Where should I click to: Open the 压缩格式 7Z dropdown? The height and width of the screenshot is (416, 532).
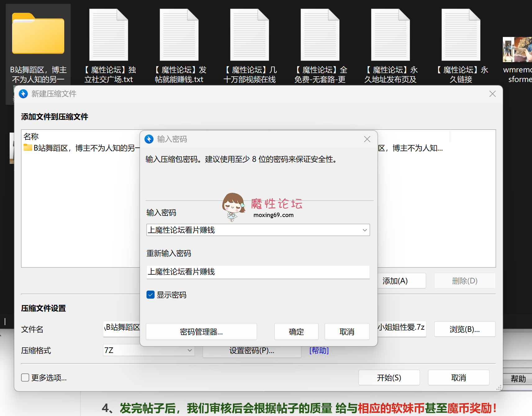[x=149, y=350]
